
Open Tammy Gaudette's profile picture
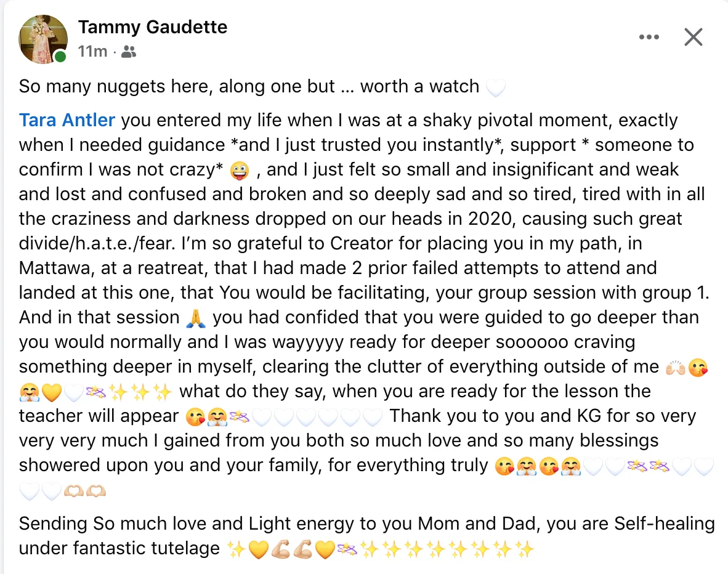tap(42, 39)
